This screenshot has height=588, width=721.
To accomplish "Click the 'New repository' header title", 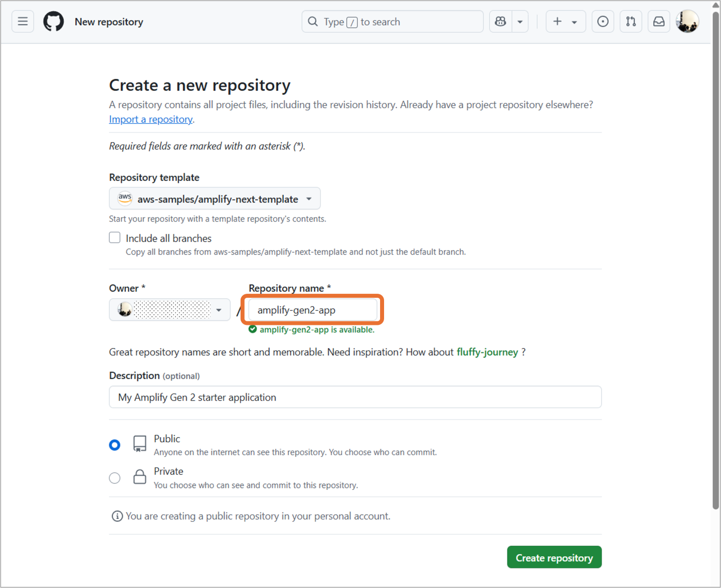I will click(x=109, y=22).
